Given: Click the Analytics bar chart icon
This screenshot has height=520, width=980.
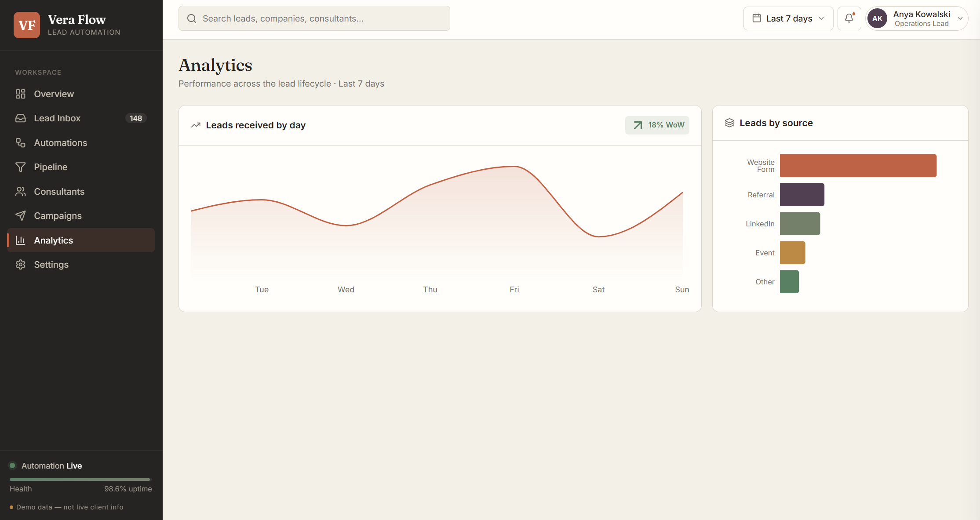Looking at the screenshot, I should coord(21,240).
